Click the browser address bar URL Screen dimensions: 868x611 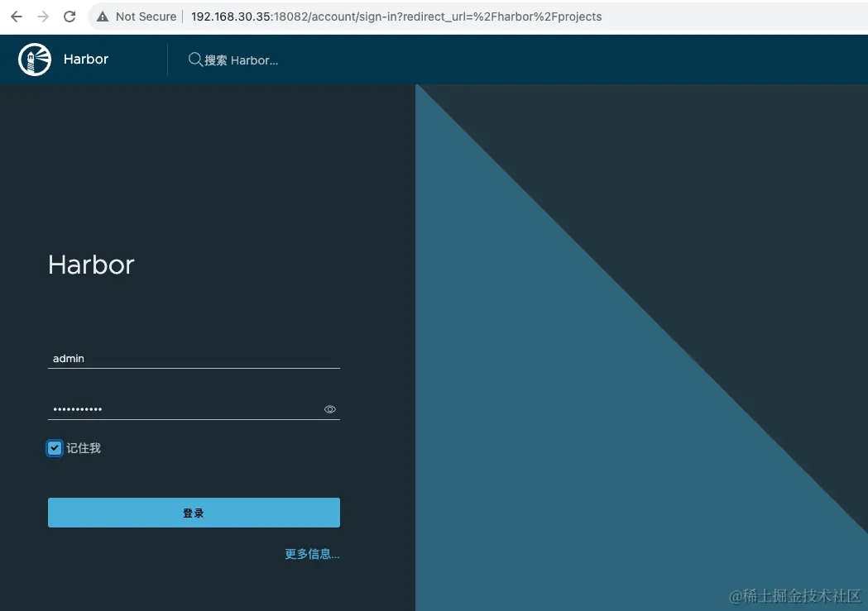point(396,17)
